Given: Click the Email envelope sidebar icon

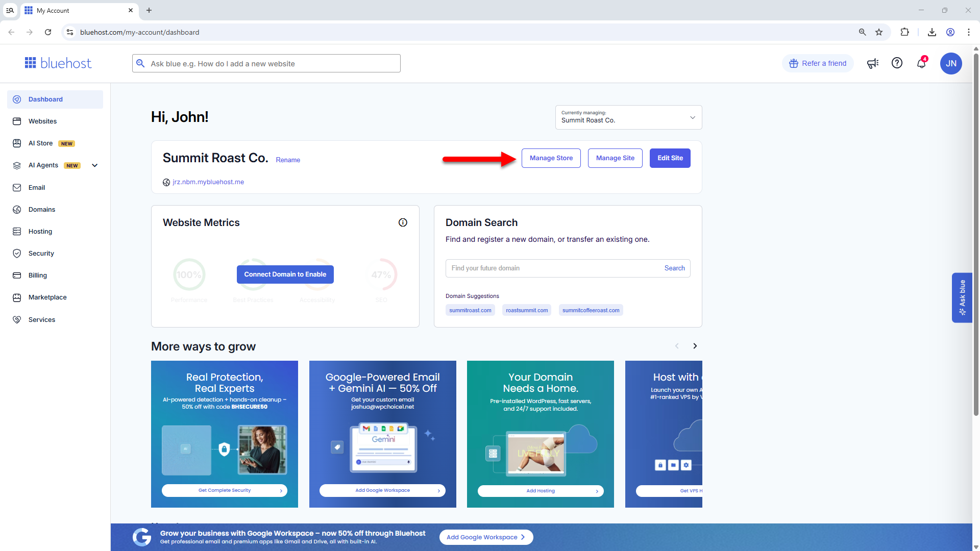Looking at the screenshot, I should [x=17, y=188].
